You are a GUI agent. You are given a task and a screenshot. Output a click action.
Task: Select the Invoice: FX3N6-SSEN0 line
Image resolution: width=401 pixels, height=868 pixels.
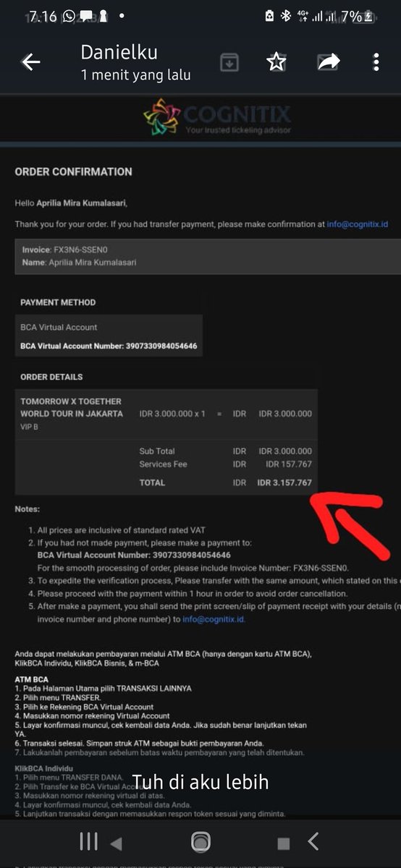64,250
